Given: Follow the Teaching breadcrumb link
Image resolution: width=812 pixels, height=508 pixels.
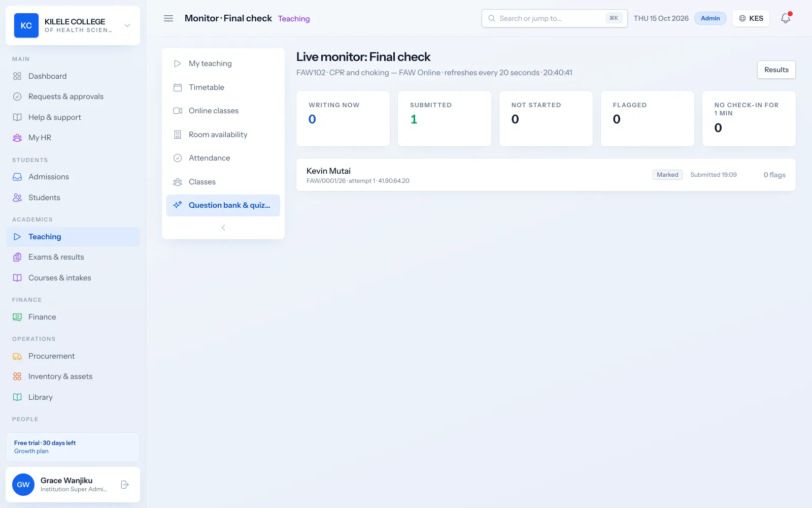Looking at the screenshot, I should pos(294,19).
